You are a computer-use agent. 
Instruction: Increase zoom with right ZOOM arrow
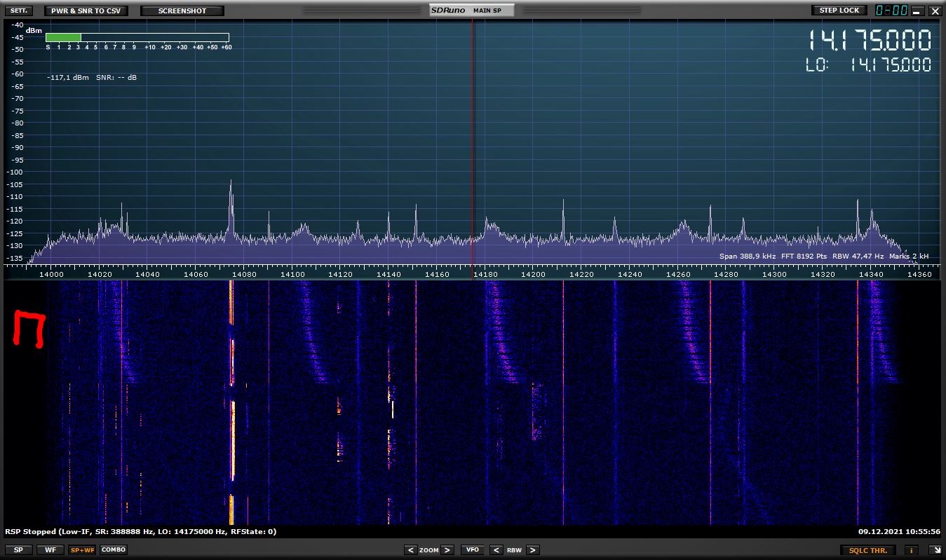(447, 550)
